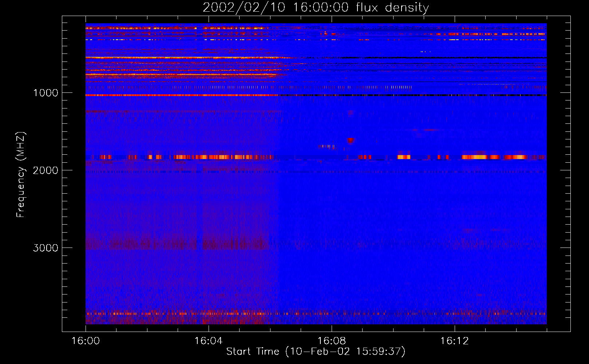
Task: Click the 16:12 time tick label
Action: coord(455,341)
